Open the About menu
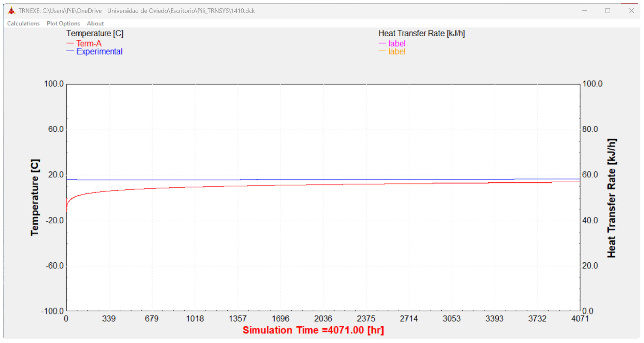The image size is (644, 343). [x=95, y=23]
